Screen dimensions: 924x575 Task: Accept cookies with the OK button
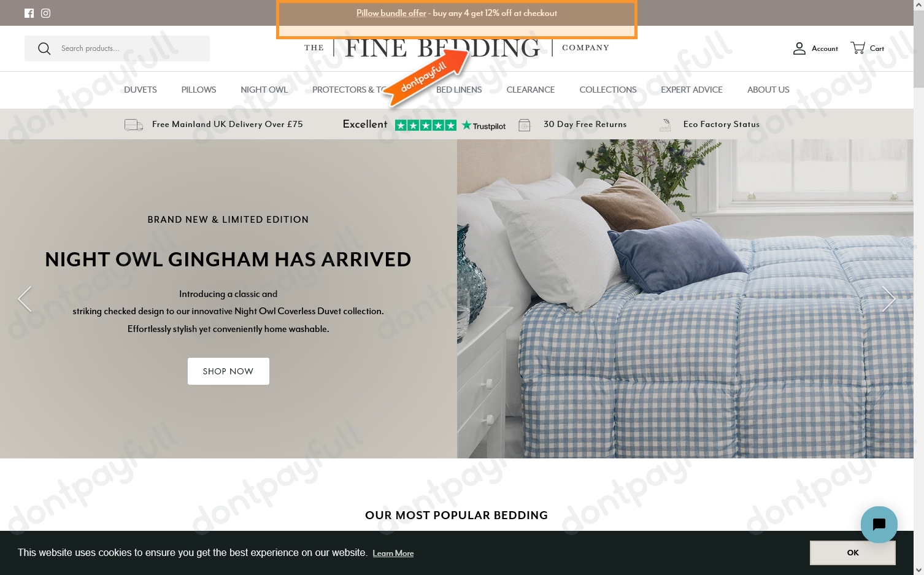coord(853,553)
